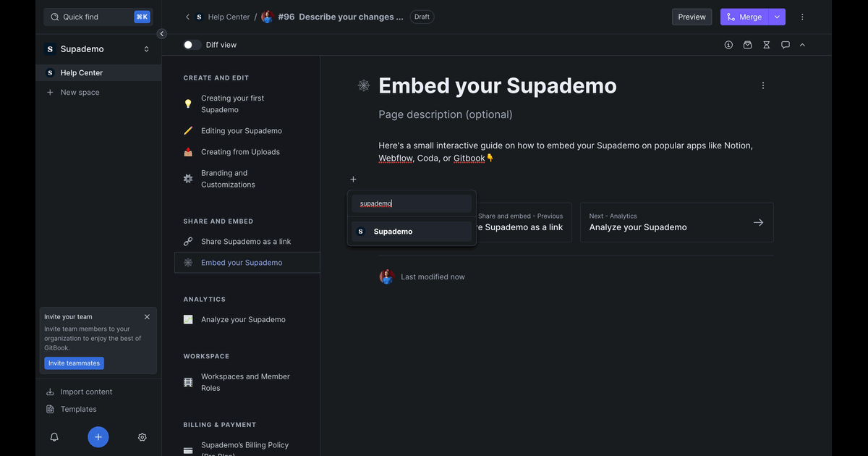
Task: Click the Preview button
Action: pyautogui.click(x=692, y=17)
